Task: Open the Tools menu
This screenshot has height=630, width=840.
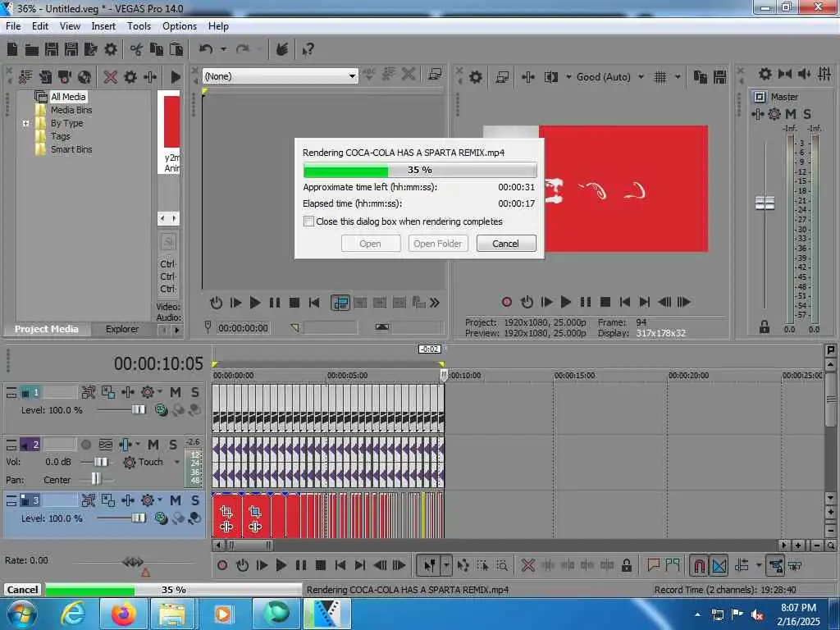Action: click(139, 25)
